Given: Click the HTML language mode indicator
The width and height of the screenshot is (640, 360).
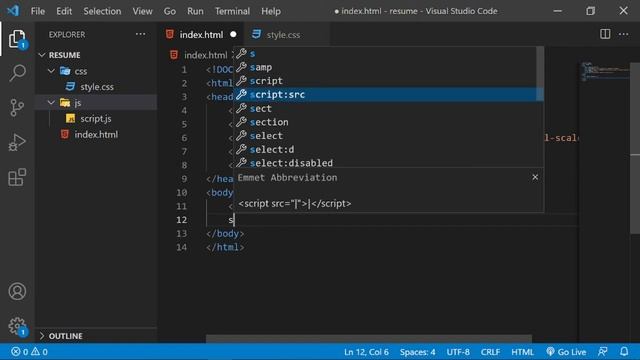Looking at the screenshot, I should [522, 351].
